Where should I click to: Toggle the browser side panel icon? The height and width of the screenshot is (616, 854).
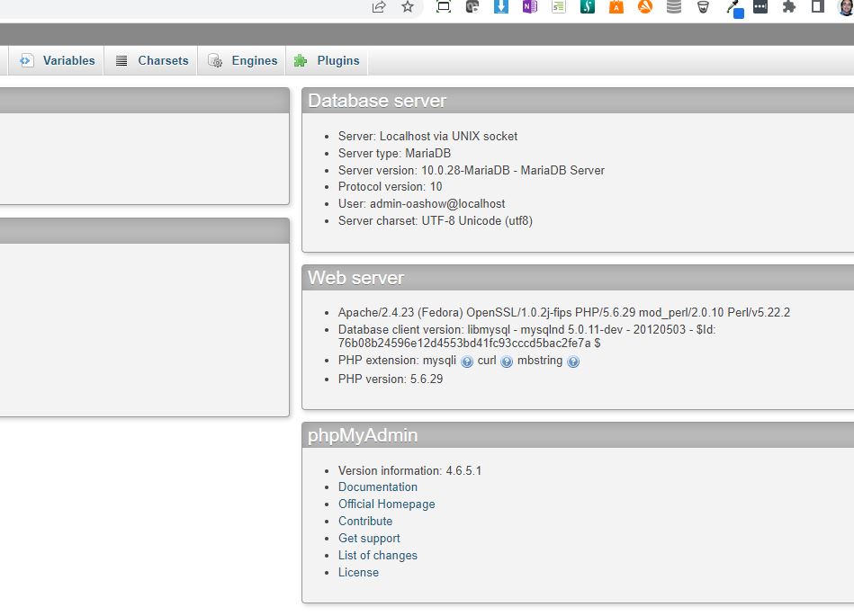coord(817,6)
